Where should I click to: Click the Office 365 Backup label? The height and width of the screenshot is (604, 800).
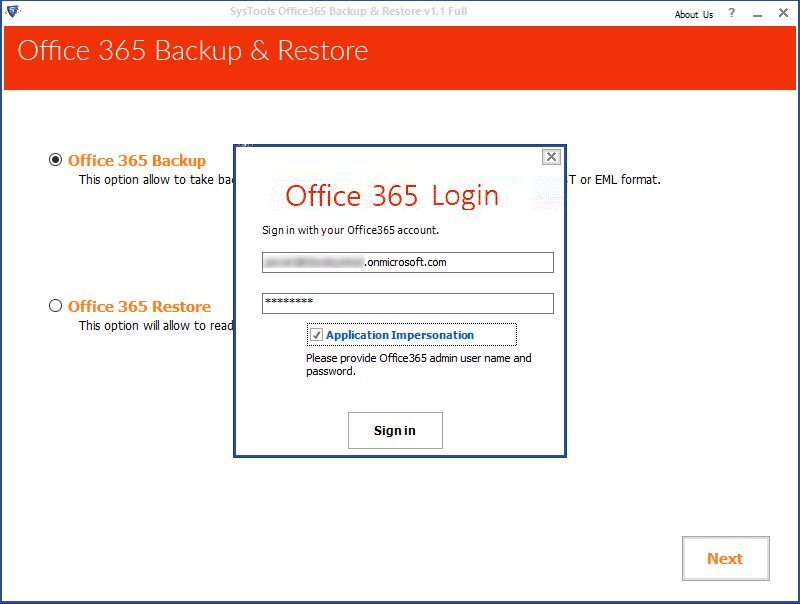click(x=137, y=160)
